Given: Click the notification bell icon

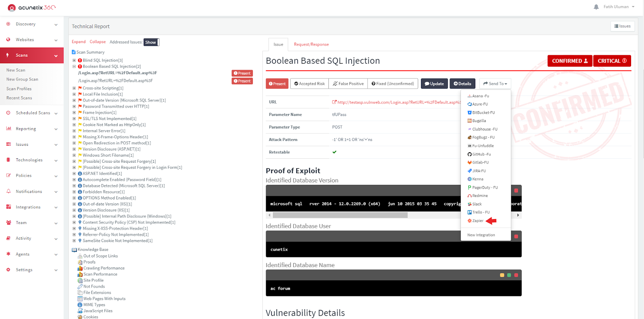Looking at the screenshot, I should (x=596, y=7).
